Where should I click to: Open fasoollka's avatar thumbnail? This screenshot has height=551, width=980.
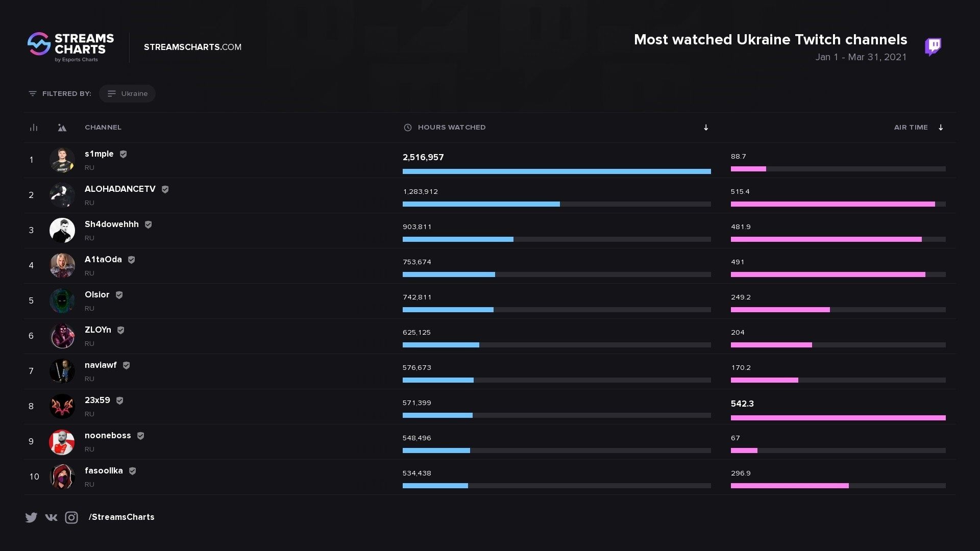click(x=62, y=477)
